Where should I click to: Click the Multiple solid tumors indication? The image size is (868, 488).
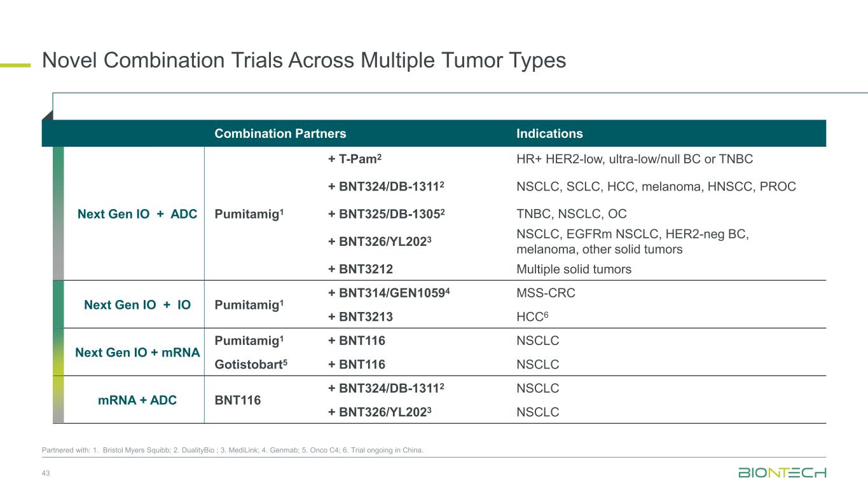click(574, 269)
